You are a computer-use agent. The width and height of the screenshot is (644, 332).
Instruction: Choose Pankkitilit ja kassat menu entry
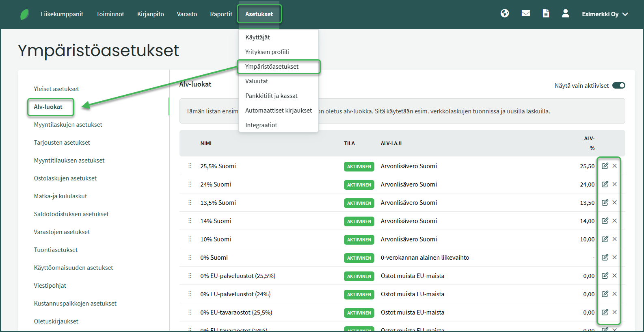pyautogui.click(x=271, y=96)
